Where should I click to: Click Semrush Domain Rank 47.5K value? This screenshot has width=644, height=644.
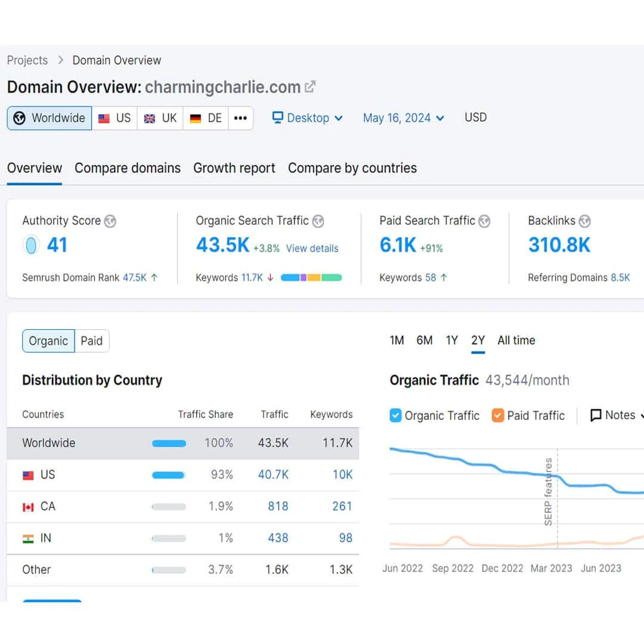(x=135, y=278)
